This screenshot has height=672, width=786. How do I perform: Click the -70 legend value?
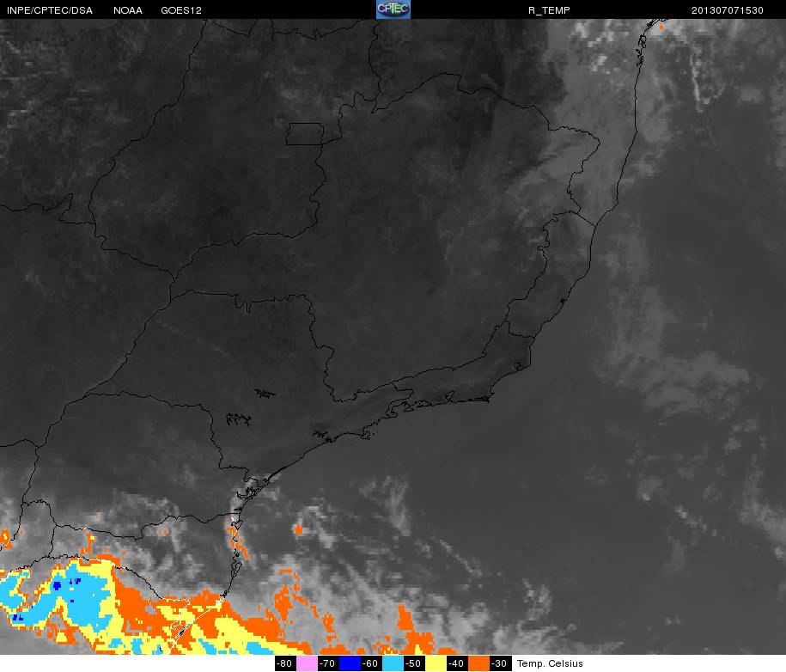pyautogui.click(x=328, y=663)
